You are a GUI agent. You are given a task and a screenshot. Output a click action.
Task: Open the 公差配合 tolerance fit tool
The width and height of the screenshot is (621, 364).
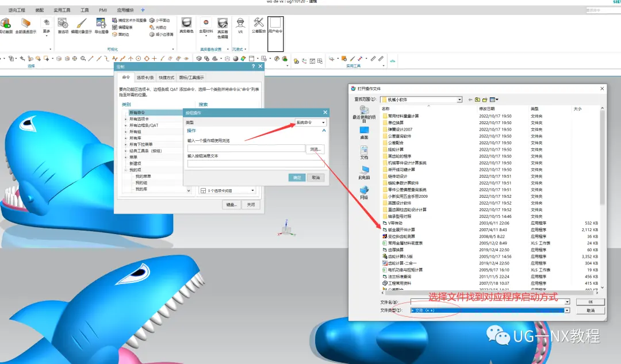[259, 25]
